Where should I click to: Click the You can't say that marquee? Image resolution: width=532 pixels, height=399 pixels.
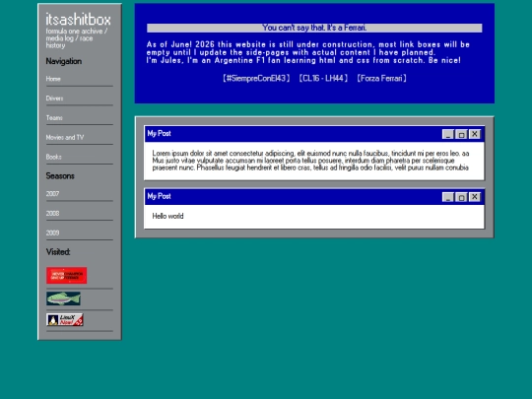(x=314, y=28)
